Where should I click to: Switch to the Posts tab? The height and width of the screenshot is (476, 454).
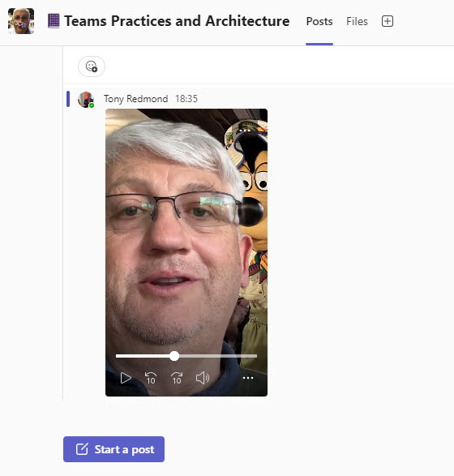point(319,21)
